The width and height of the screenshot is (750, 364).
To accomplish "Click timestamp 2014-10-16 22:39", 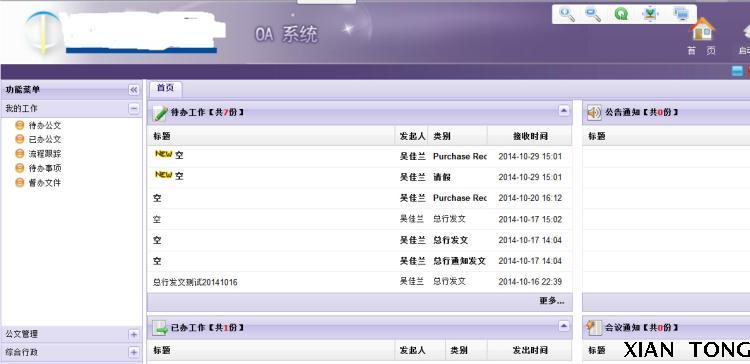I will click(530, 282).
